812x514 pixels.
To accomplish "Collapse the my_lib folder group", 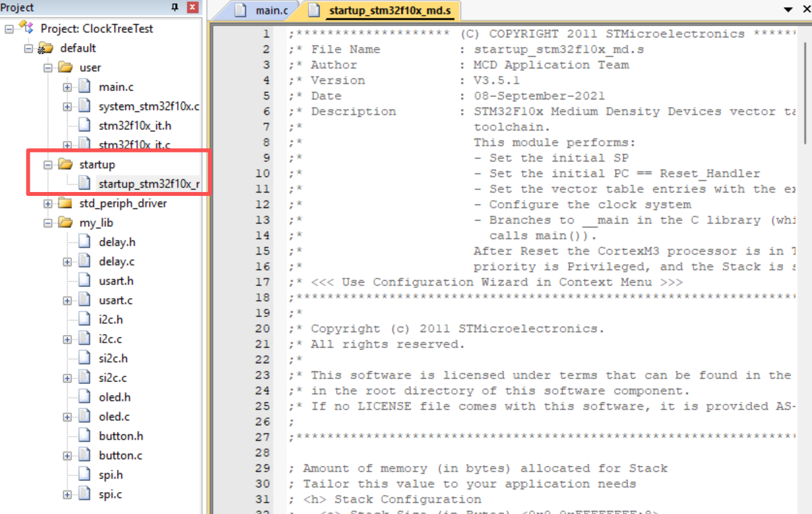I will pos(47,222).
